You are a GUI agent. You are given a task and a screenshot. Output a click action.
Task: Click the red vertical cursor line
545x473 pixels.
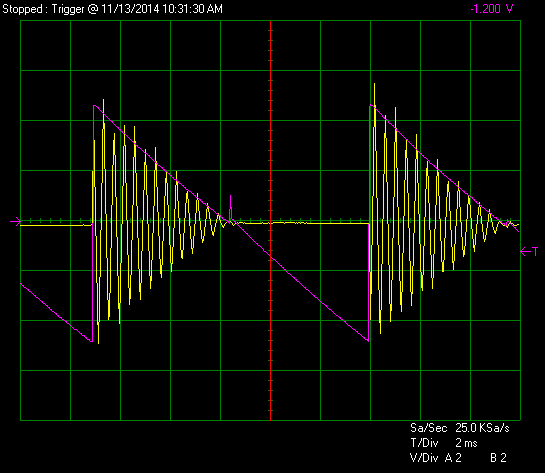click(270, 220)
